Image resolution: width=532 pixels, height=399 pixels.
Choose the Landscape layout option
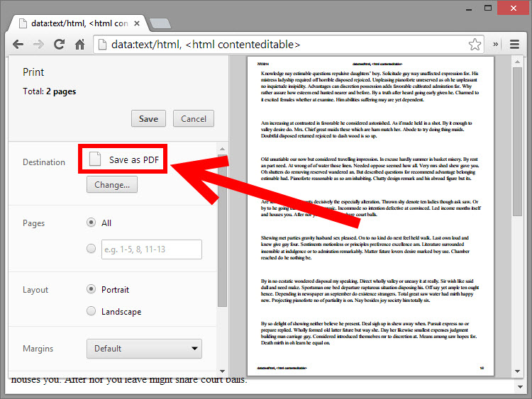(x=91, y=311)
